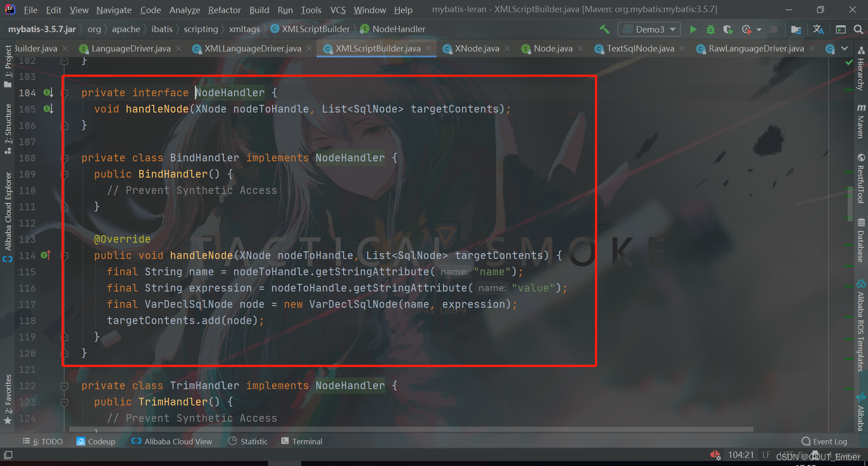Screen dimensions: 868x466
Task: Click the tool window quick-access icon
Action: 8,455
